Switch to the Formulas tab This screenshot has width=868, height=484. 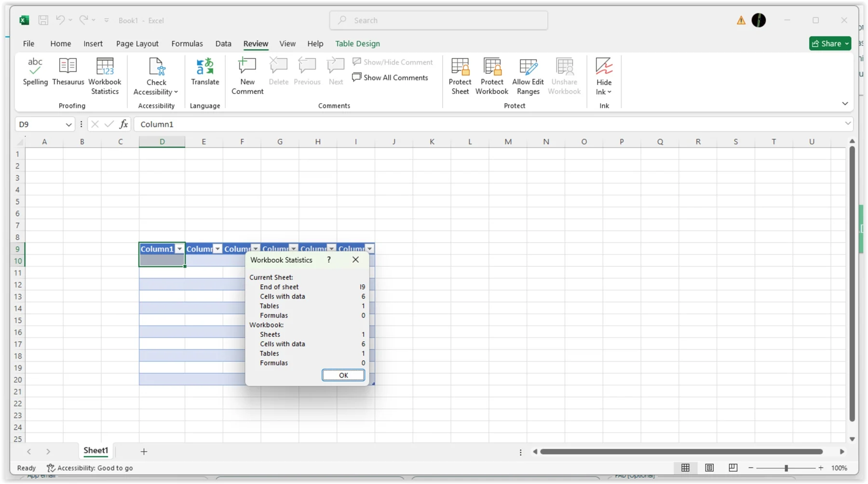[x=187, y=43]
